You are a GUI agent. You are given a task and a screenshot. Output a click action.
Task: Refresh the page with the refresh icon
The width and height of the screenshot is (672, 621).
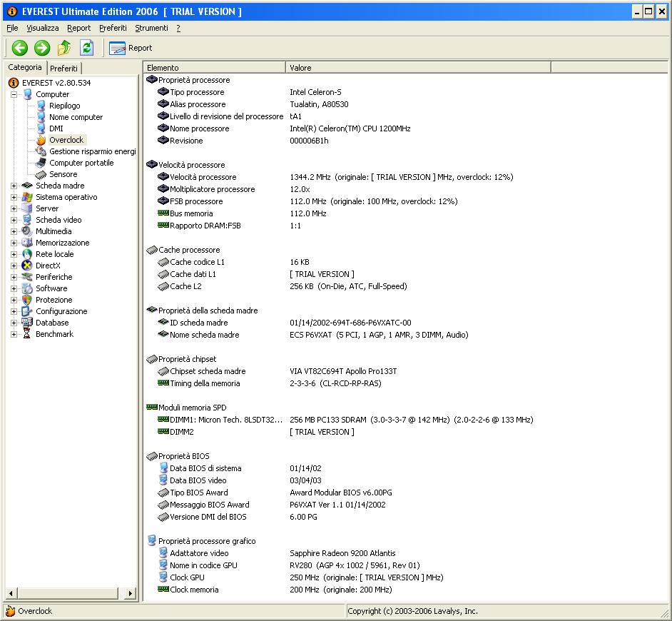point(86,48)
